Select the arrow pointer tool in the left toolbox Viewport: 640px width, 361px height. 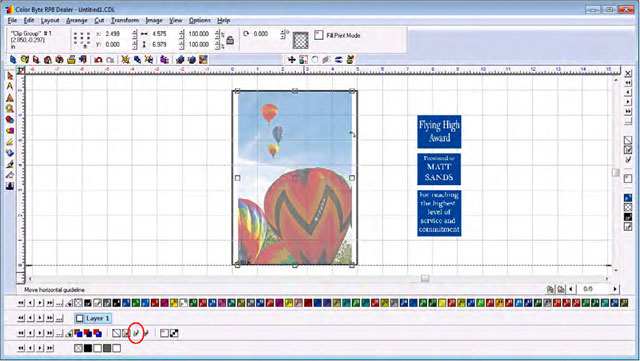click(x=10, y=76)
